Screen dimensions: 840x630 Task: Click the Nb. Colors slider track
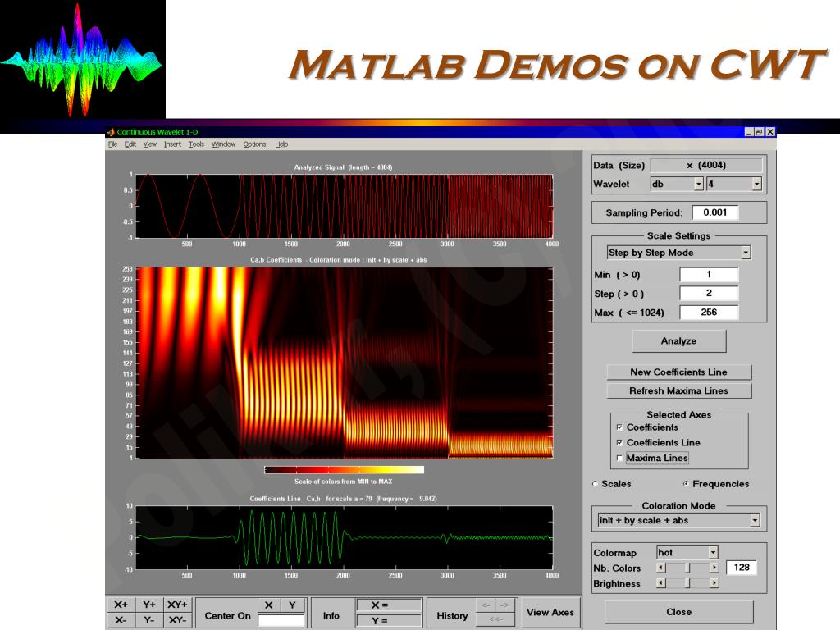688,568
